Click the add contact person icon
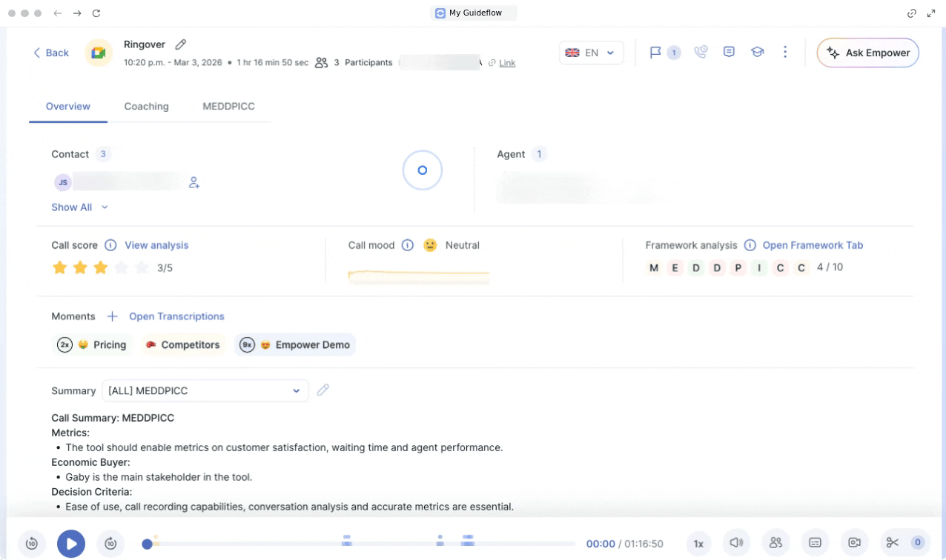This screenshot has height=560, width=946. pos(194,182)
